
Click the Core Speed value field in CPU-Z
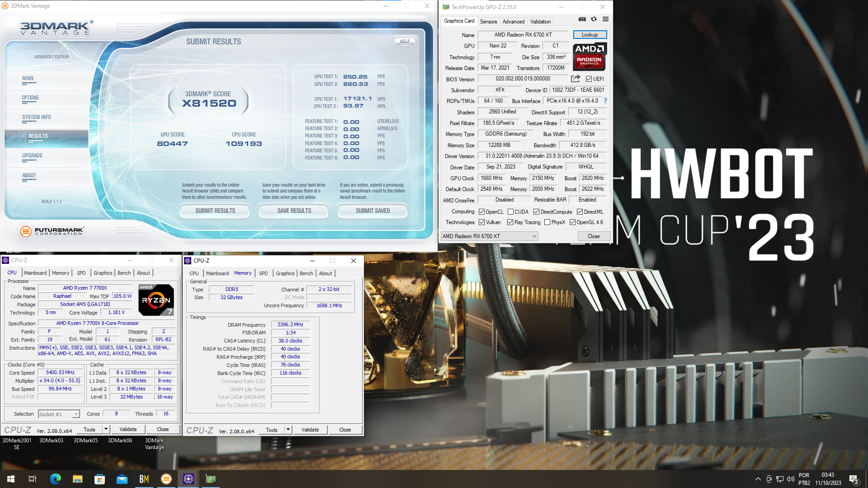pos(60,373)
